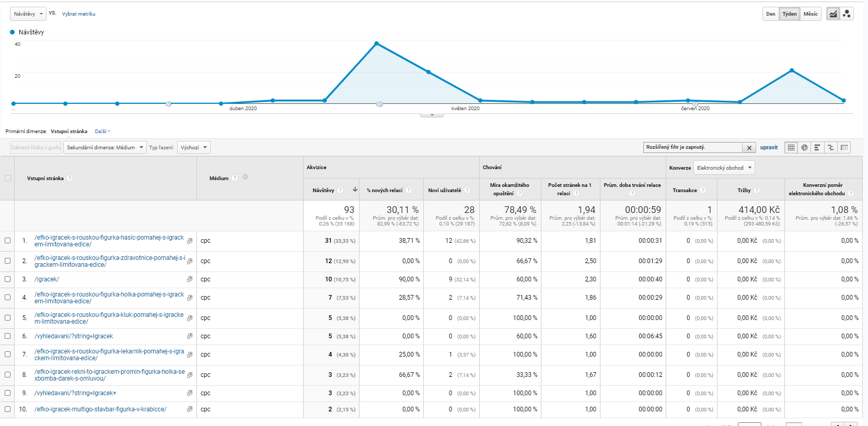Expand the Další primary dimension menu

point(102,132)
